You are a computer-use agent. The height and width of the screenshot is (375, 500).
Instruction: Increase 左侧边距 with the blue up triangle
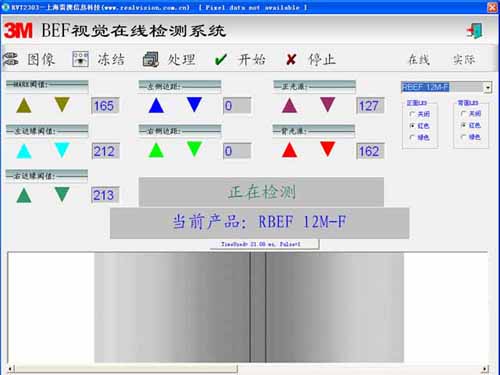pos(156,105)
